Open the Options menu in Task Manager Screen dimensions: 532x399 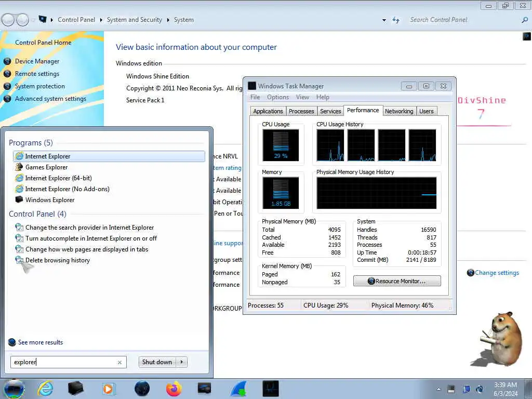278,97
